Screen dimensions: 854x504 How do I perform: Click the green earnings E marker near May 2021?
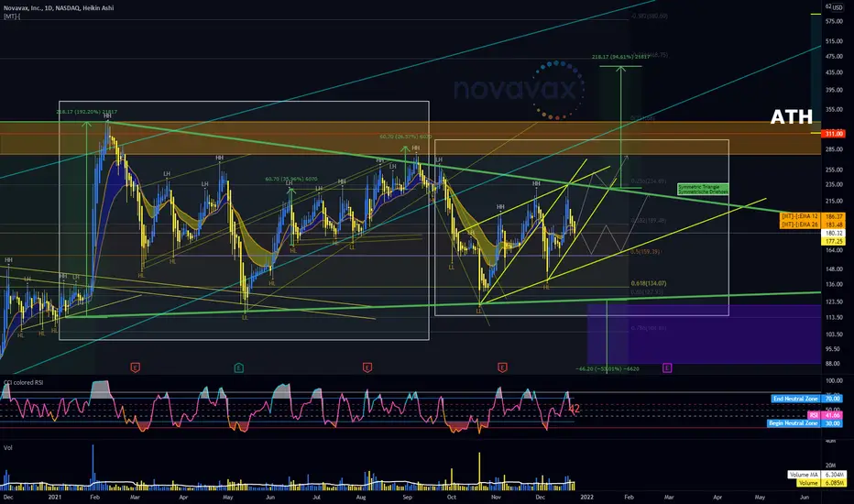pos(238,367)
